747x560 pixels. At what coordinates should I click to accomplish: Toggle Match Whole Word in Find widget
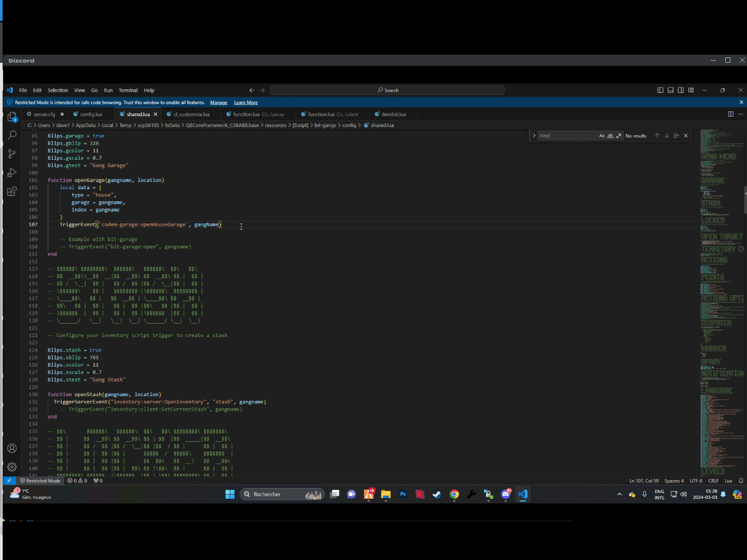[x=610, y=136]
